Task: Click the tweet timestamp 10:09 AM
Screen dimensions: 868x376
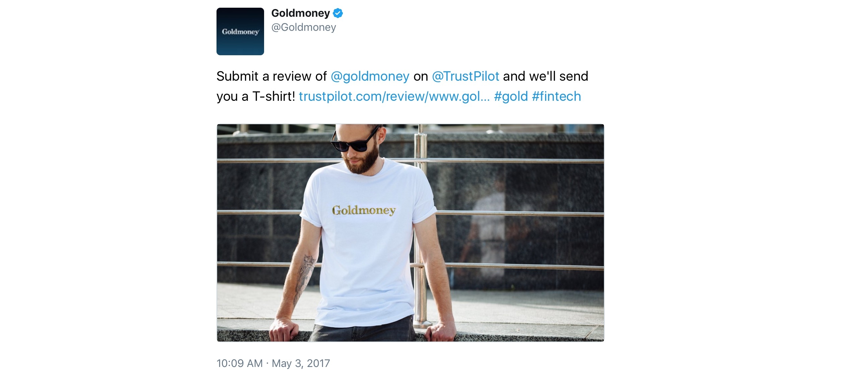Action: tap(239, 363)
